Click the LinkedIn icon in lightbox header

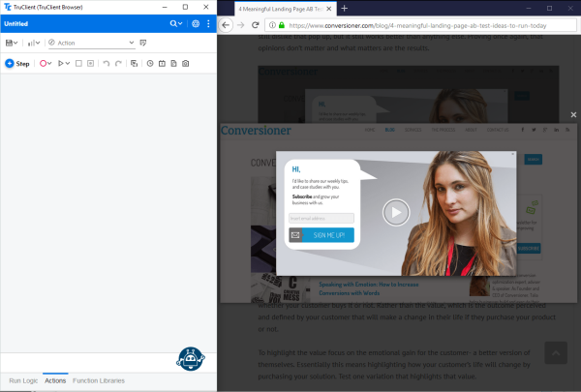[556, 130]
